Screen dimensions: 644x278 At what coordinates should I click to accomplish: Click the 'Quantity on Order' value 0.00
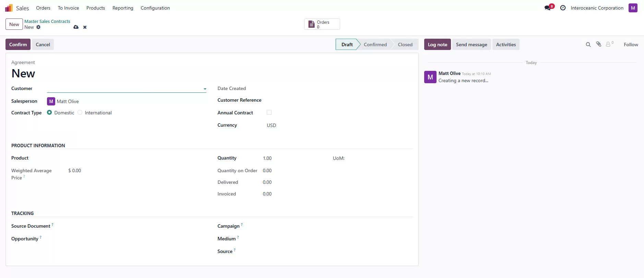click(267, 170)
